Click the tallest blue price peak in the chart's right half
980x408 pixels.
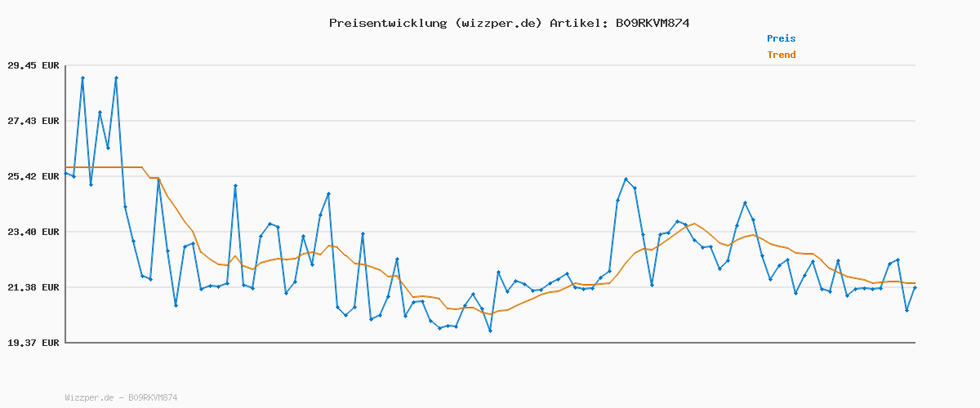tap(626, 179)
